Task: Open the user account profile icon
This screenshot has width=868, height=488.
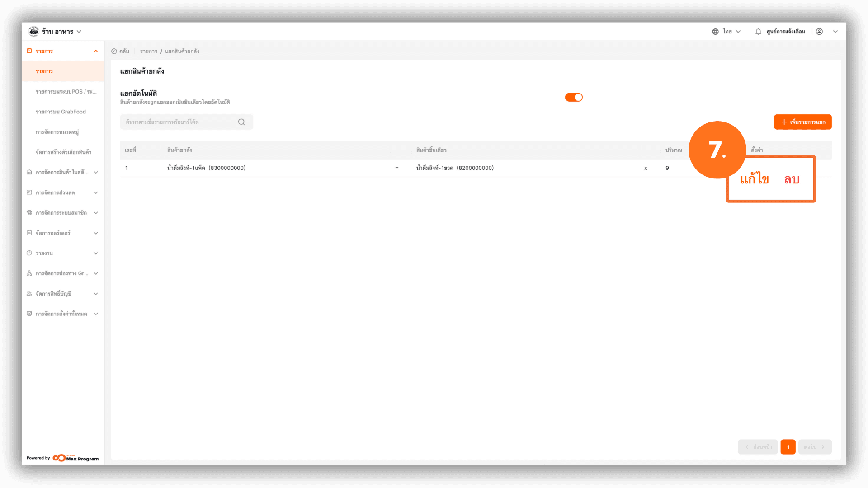Action: (819, 32)
